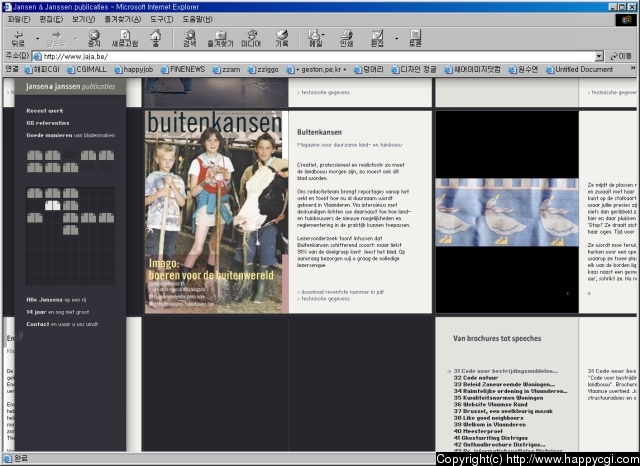
Task: Open the 보기(V) menu
Action: point(83,19)
